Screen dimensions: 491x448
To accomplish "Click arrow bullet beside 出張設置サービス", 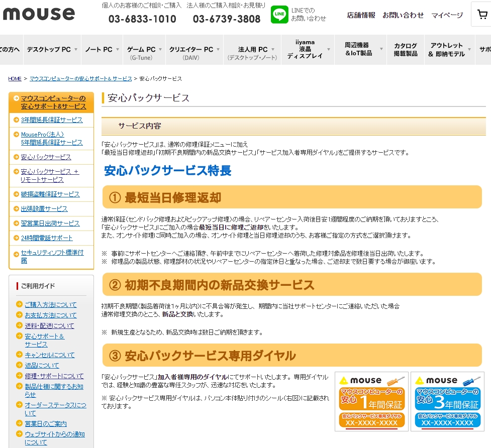I will click(16, 208).
